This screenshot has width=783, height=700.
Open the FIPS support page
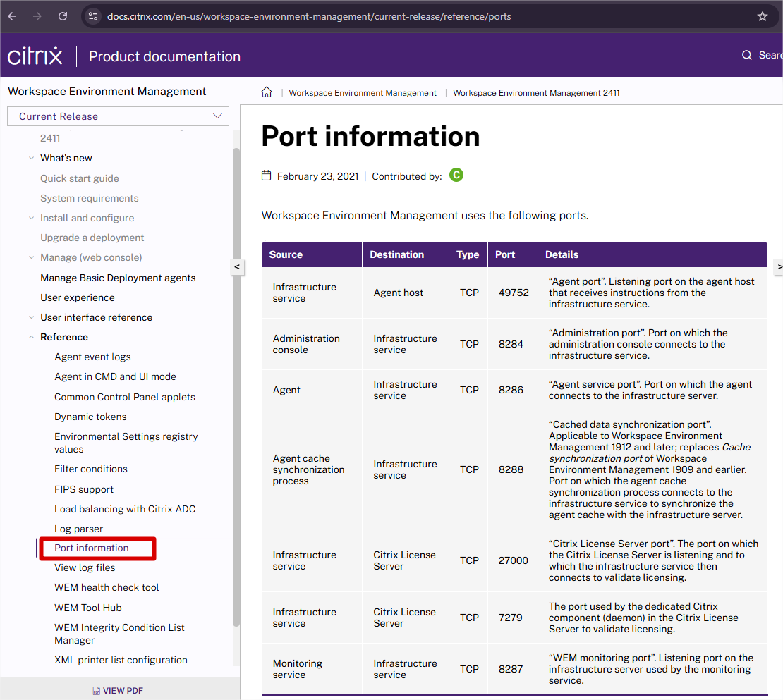[x=84, y=489]
